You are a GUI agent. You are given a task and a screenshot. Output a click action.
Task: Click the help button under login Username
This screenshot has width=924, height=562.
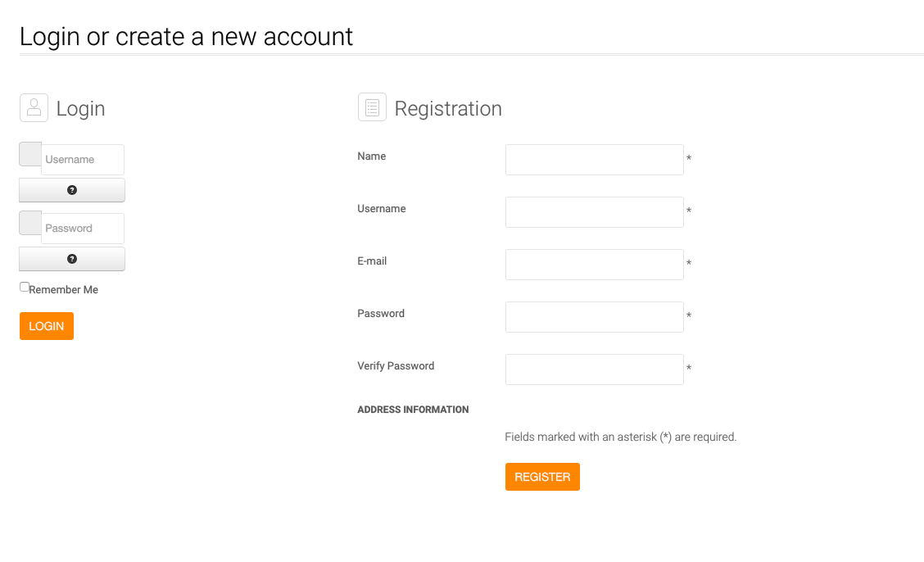pyautogui.click(x=72, y=190)
